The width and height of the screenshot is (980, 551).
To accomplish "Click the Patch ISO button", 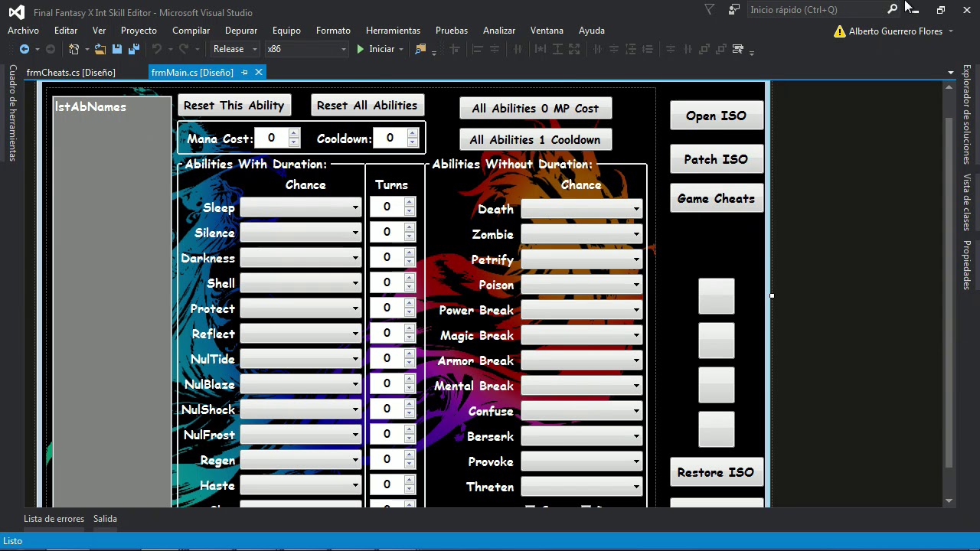I will click(x=716, y=159).
